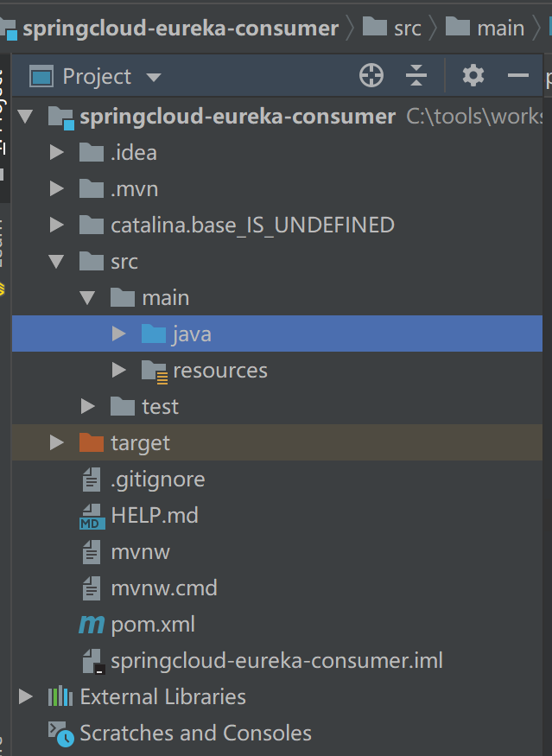Click the .mvn folder icon

click(92, 188)
